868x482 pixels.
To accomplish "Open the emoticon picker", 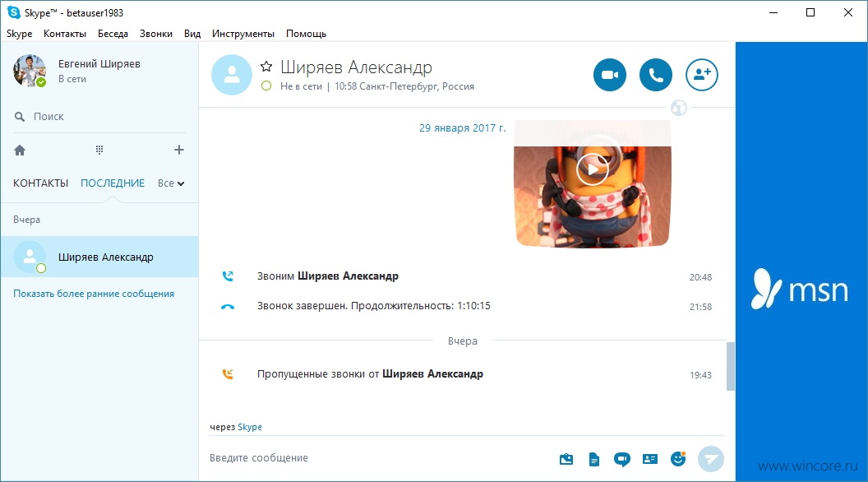I will click(678, 459).
